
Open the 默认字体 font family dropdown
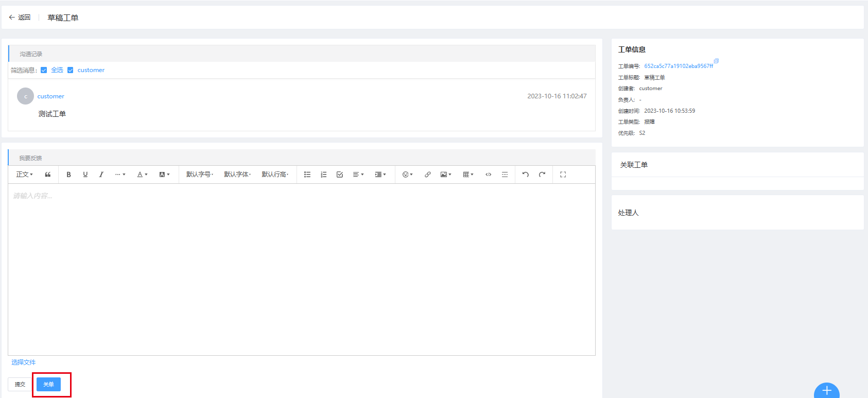(237, 175)
